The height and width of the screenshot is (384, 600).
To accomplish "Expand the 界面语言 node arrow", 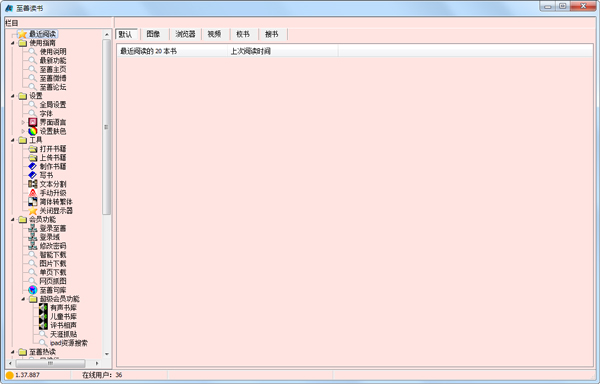I will click(x=23, y=122).
